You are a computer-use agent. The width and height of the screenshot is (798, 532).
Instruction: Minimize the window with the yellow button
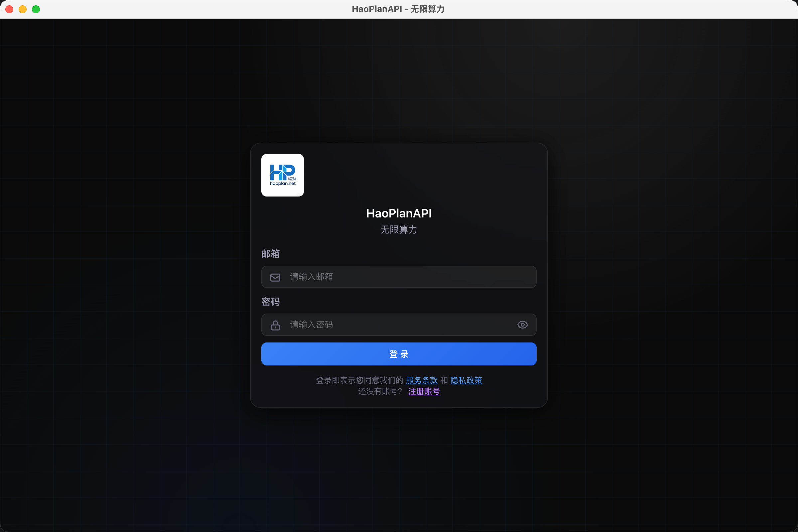click(x=23, y=9)
